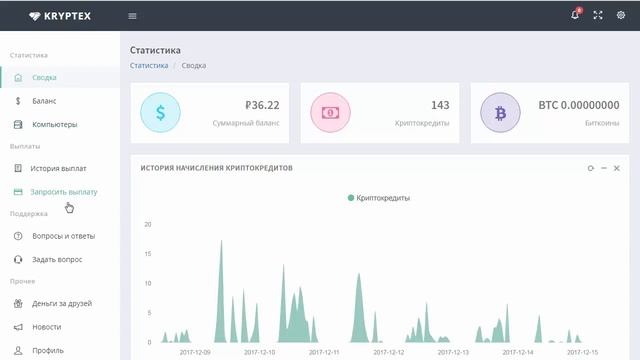Click the purple bitcoin circle icon
The width and height of the screenshot is (640, 360).
pos(500,113)
